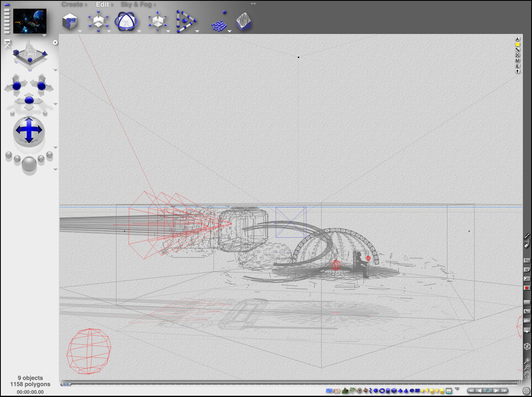Toggle the Director's chair camera view
This screenshot has height=397, width=532.
7,43
